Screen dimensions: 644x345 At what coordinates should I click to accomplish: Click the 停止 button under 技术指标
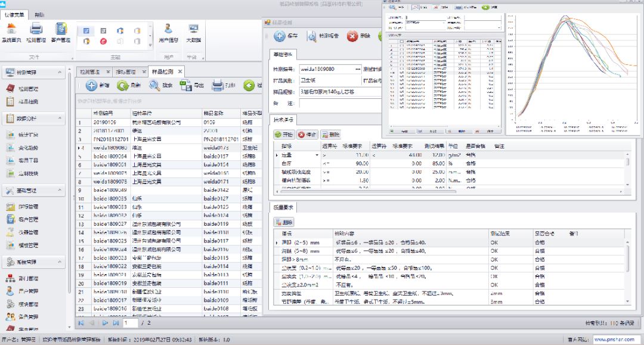(x=307, y=135)
